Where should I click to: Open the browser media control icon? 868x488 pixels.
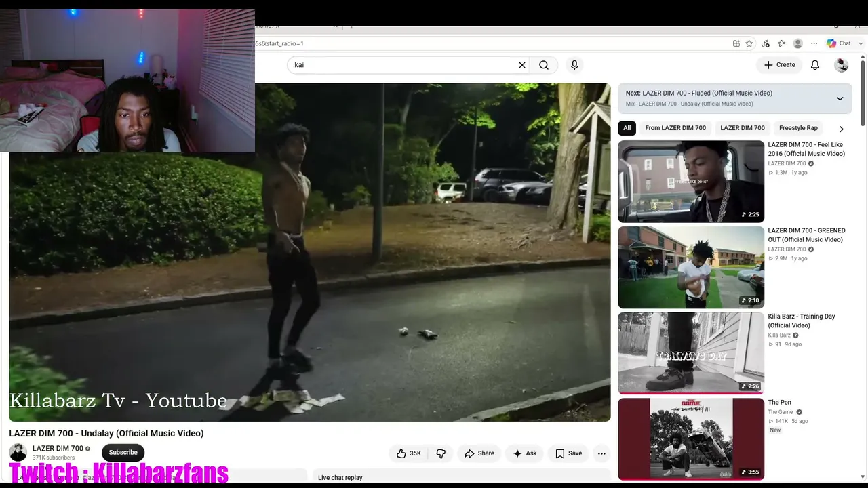[x=766, y=43]
